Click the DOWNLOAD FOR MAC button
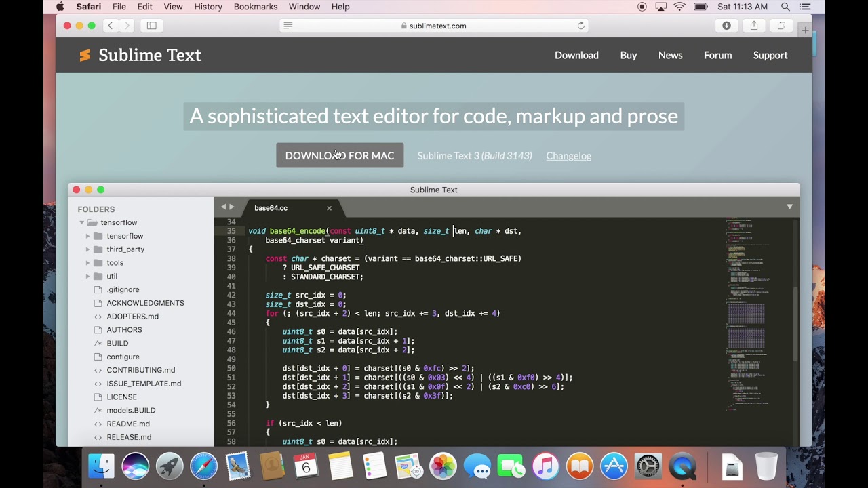 click(x=340, y=155)
